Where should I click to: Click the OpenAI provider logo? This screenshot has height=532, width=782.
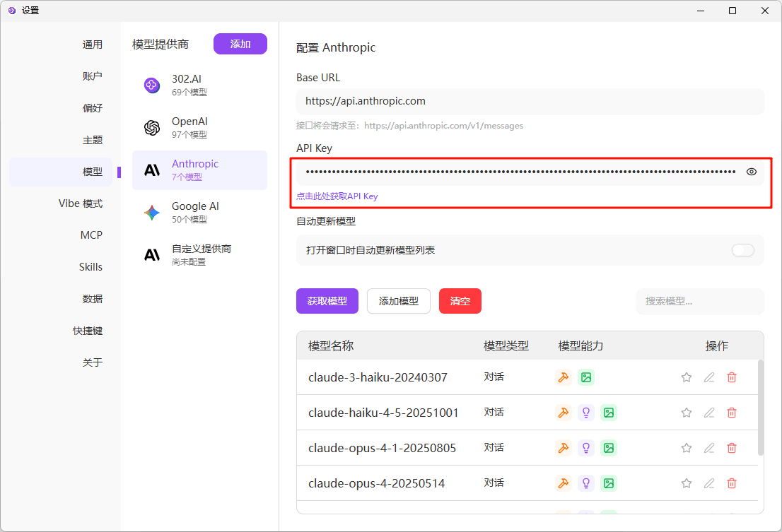[151, 127]
